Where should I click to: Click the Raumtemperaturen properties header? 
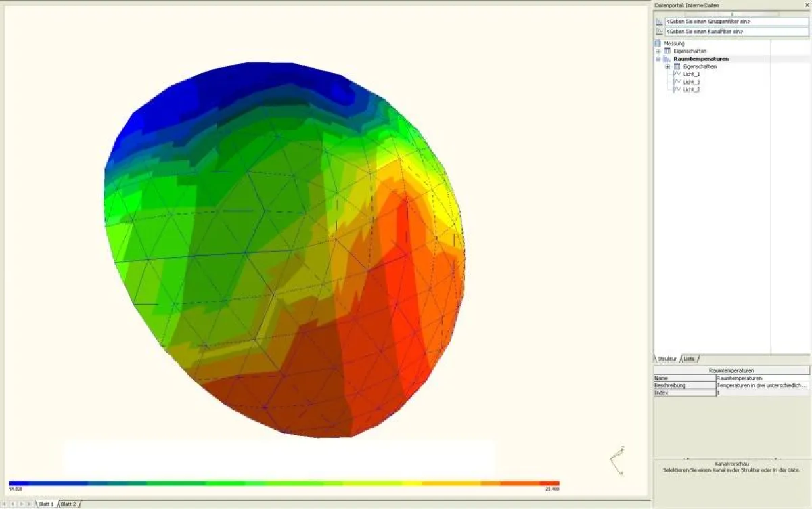pos(731,371)
